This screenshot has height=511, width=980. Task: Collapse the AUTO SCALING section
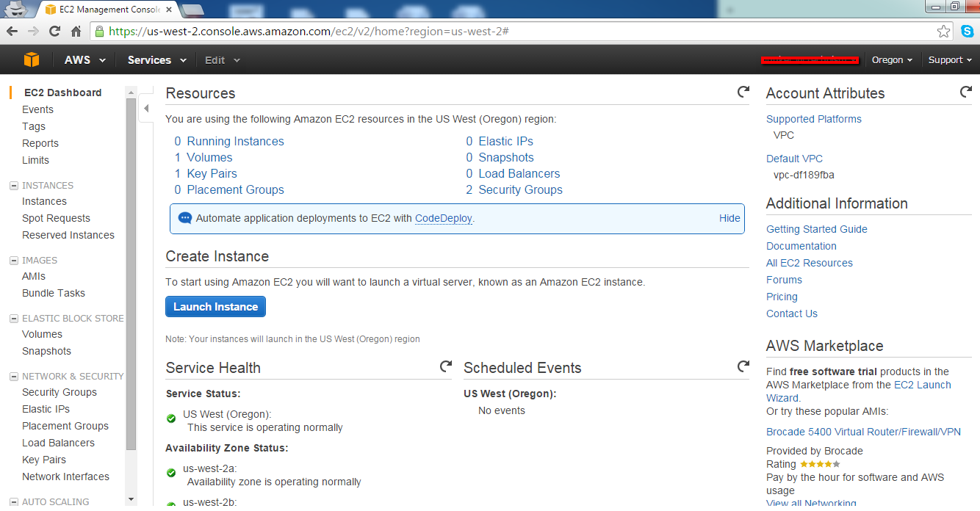14,502
